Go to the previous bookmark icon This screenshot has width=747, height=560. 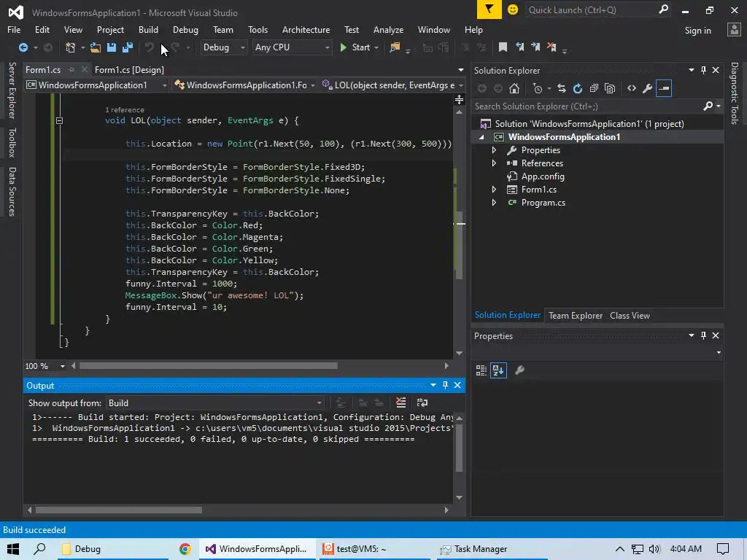pyautogui.click(x=519, y=47)
